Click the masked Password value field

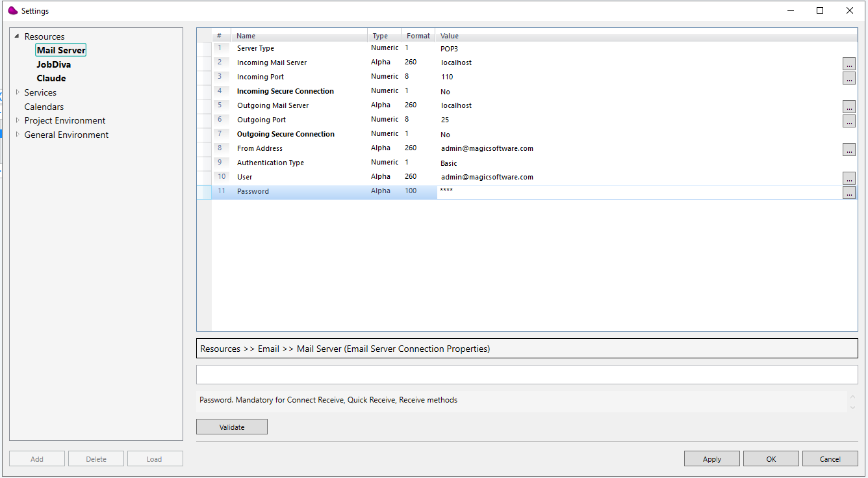[639, 192]
